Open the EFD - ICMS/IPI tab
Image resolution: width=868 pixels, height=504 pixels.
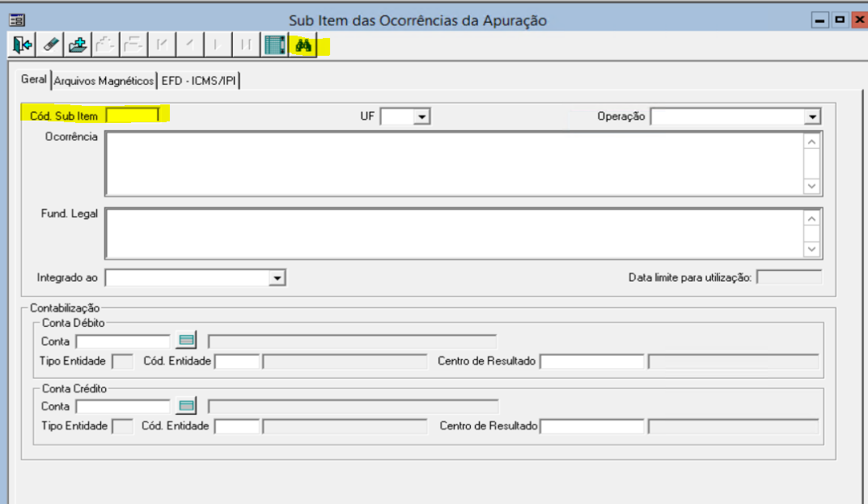(198, 81)
